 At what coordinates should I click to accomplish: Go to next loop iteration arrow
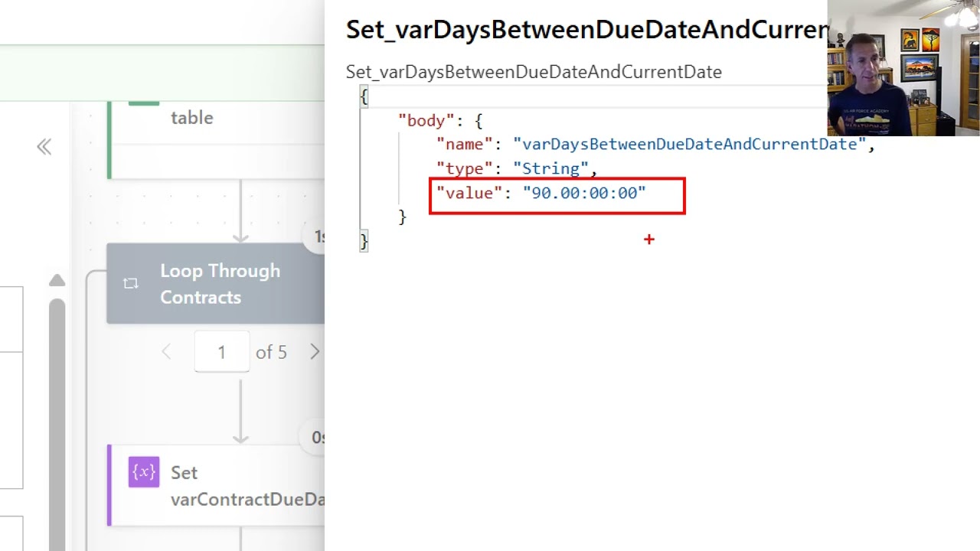(315, 352)
